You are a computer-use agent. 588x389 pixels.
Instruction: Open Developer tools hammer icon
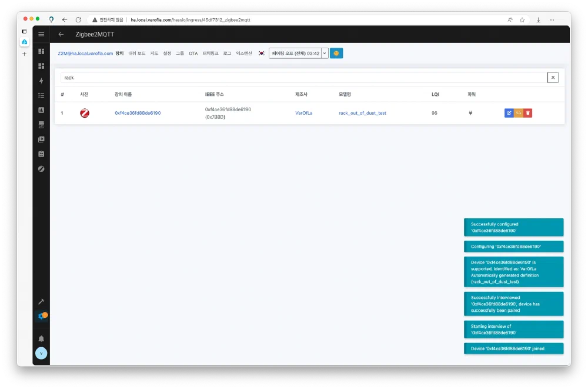[x=41, y=301]
